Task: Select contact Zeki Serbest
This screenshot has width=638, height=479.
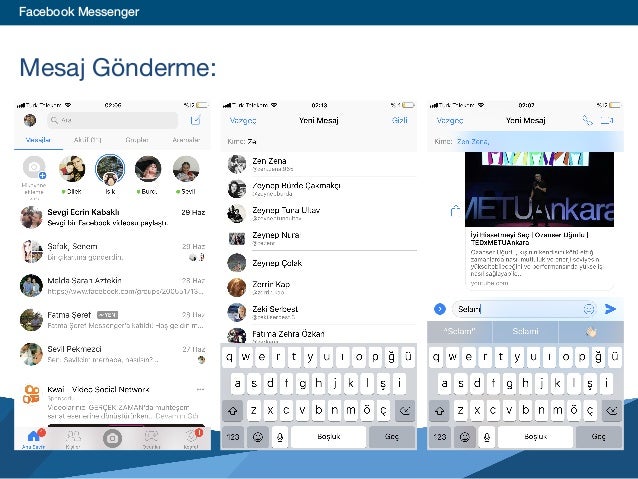Action: click(319, 312)
